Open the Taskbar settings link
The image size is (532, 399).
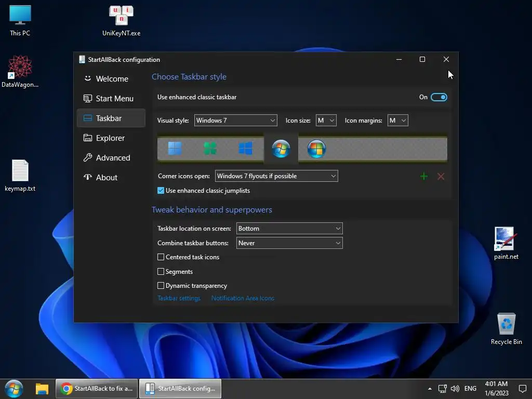[x=179, y=298]
